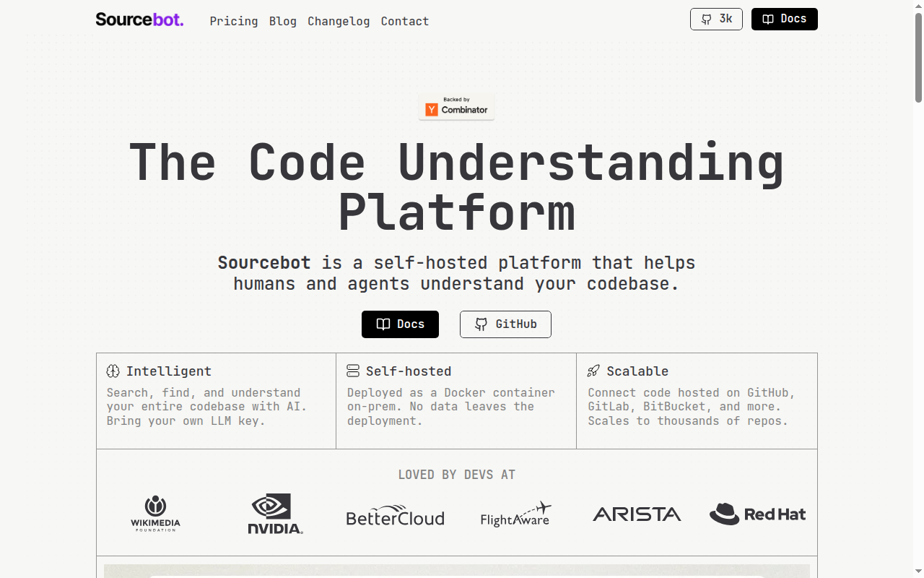Click the NVIDIA logo
The width and height of the screenshot is (924, 578).
275,514
